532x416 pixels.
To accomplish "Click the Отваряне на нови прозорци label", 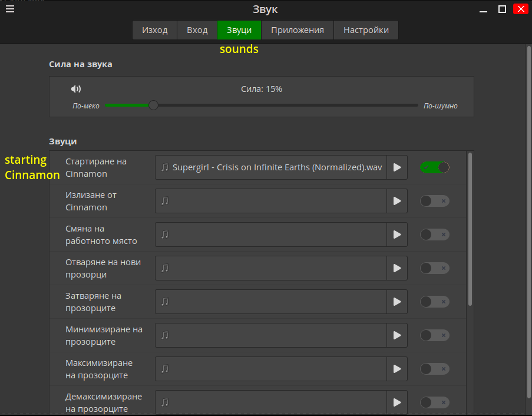I will pos(103,269).
